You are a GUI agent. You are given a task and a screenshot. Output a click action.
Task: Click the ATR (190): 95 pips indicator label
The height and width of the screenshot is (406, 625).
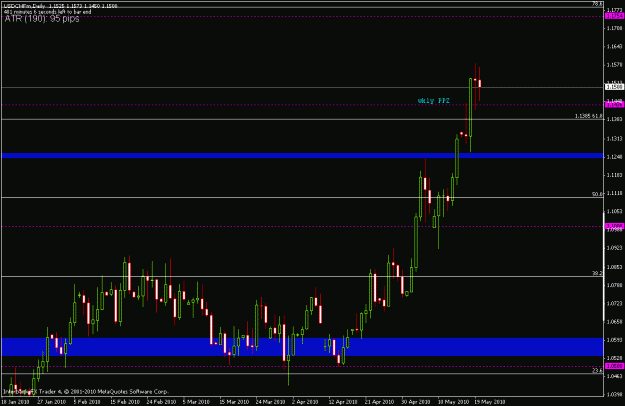[x=42, y=19]
